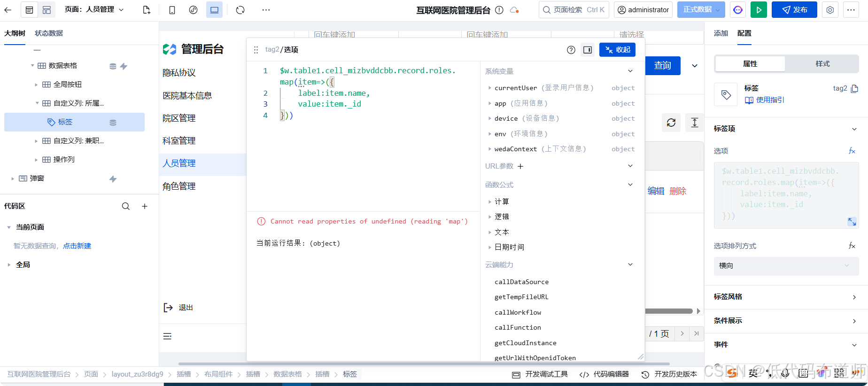This screenshot has width=868, height=386.
Task: Switch to the 大纲树 tab
Action: pos(15,33)
